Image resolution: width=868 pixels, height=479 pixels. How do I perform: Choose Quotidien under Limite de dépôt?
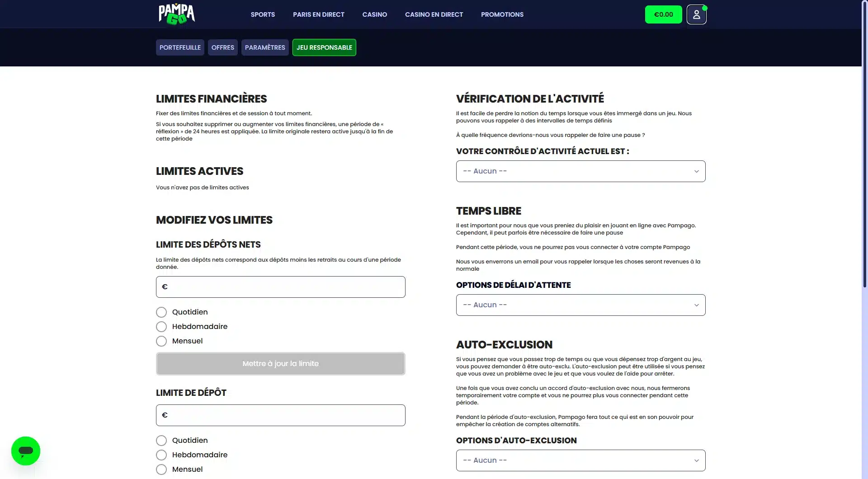[x=161, y=441]
